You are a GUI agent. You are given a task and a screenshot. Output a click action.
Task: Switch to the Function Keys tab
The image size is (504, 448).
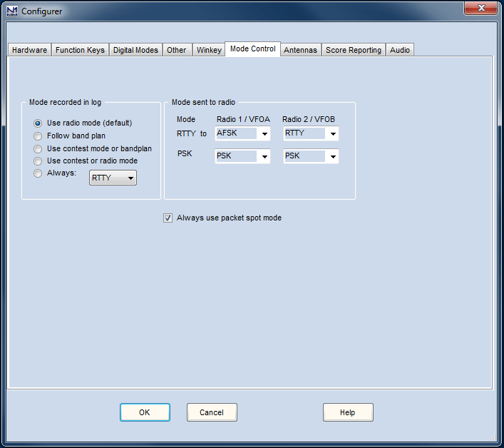[x=80, y=50]
